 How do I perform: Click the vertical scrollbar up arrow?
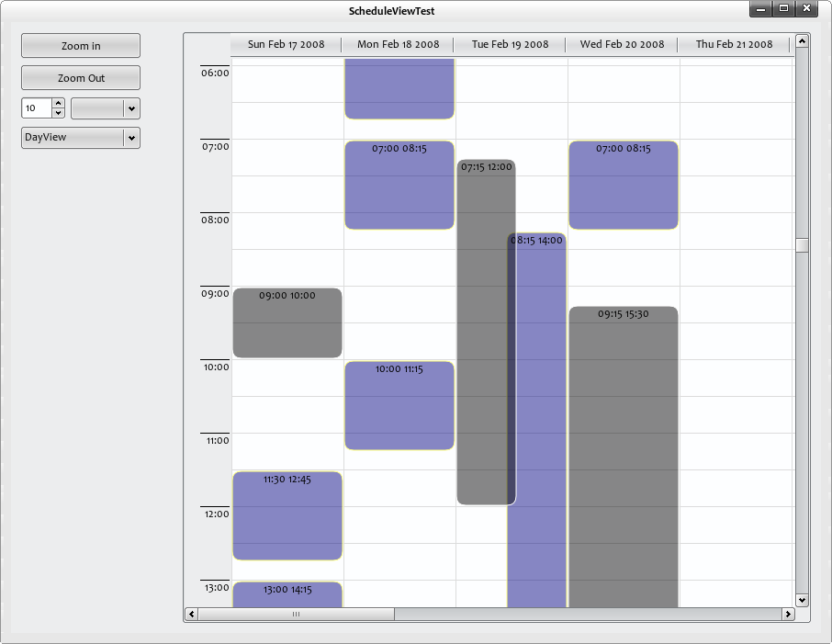pos(802,40)
